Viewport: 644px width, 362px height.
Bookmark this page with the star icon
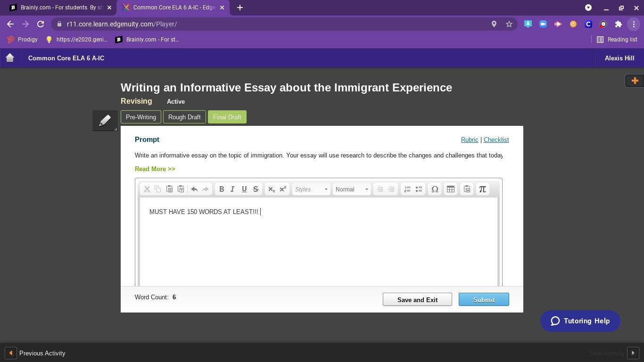coord(509,24)
